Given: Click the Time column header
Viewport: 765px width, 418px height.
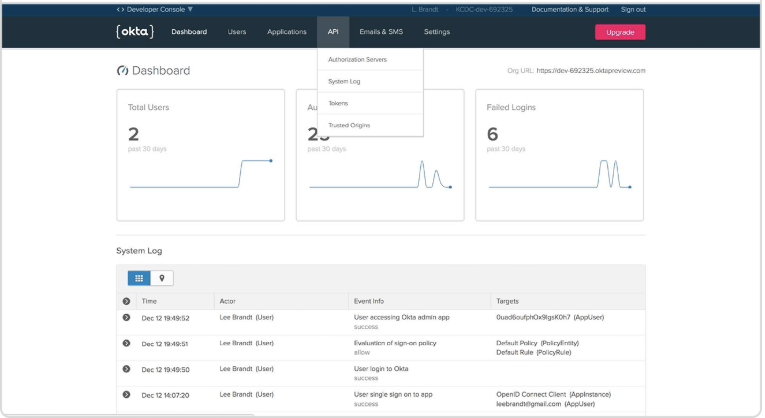Looking at the screenshot, I should click(149, 301).
